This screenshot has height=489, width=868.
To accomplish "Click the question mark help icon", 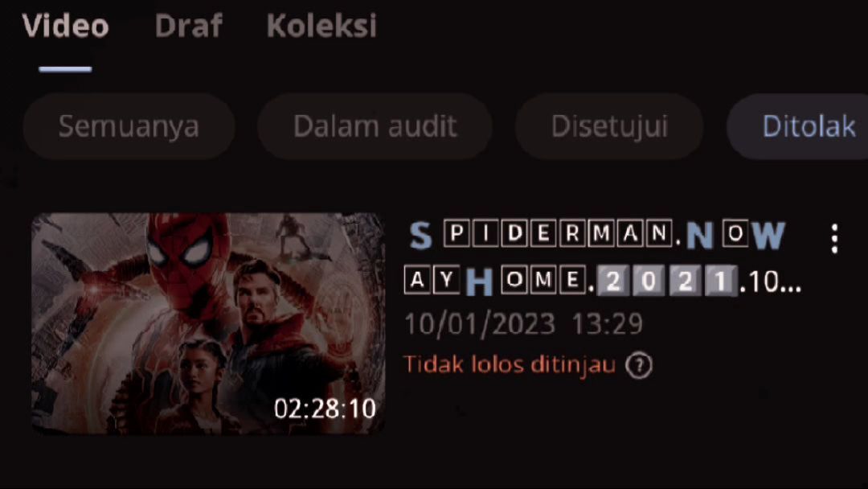I will click(x=639, y=365).
